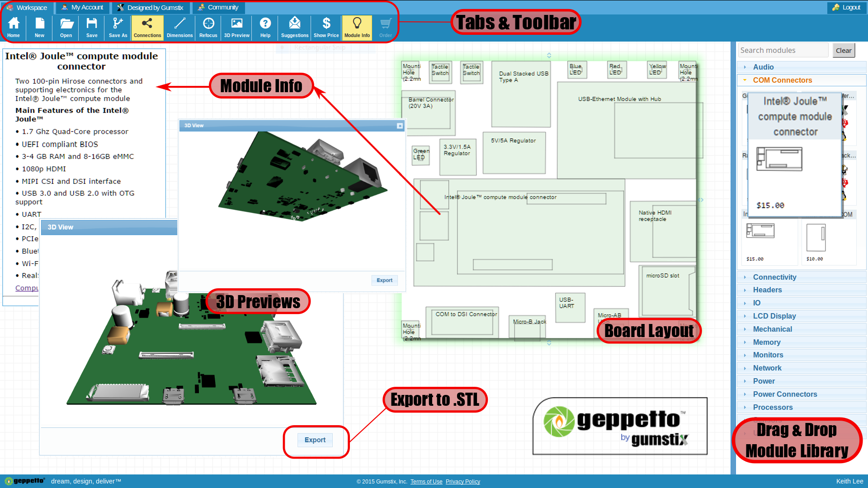Expand the LCD Display category
The height and width of the screenshot is (488, 868).
click(801, 316)
